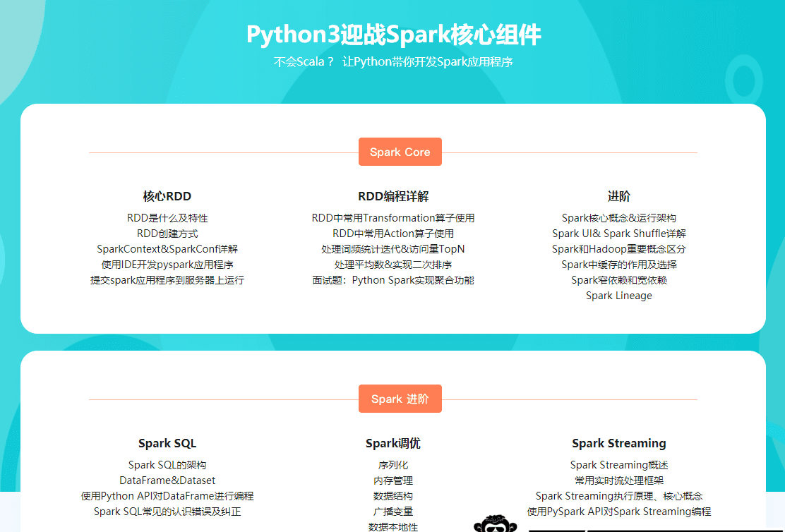
Task: Open 提交spark应用程序到服务器上运行 lesson
Action: pos(167,280)
